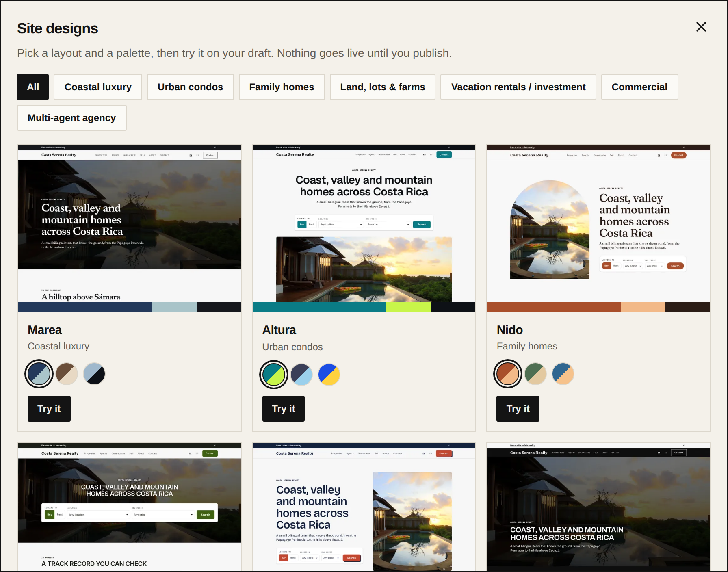Select Multi-agent agency filter
Image resolution: width=728 pixels, height=572 pixels.
point(71,118)
